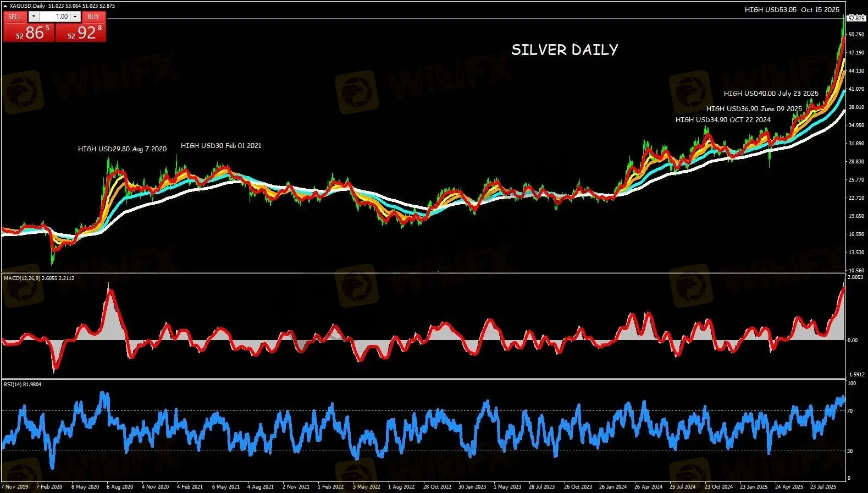Click the SELL button
Image resolution: width=868 pixels, height=493 pixels.
[x=15, y=17]
